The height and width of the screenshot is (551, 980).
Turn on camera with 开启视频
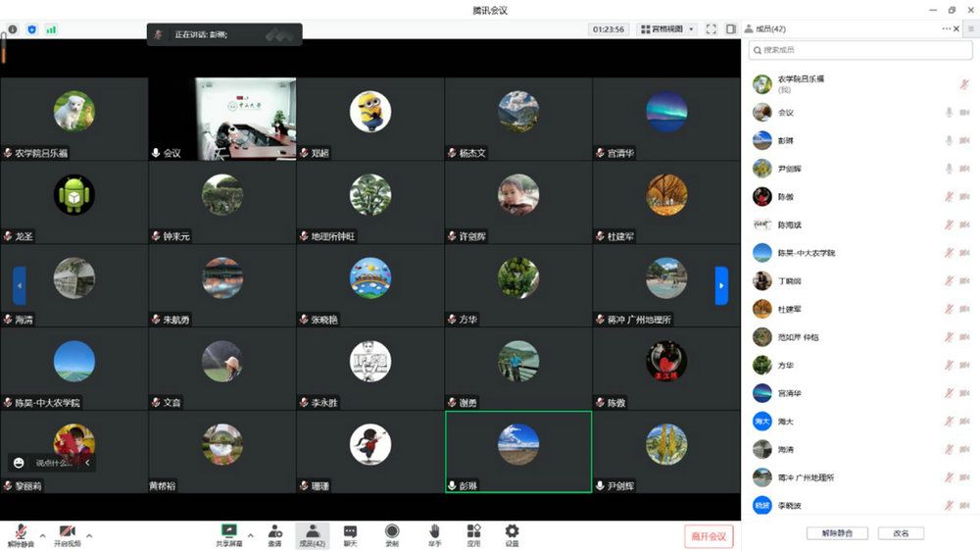[67, 530]
